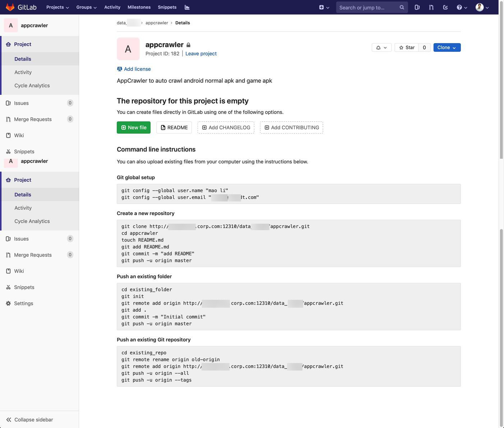Click the 'The repository for this project is empty' heading

click(182, 101)
